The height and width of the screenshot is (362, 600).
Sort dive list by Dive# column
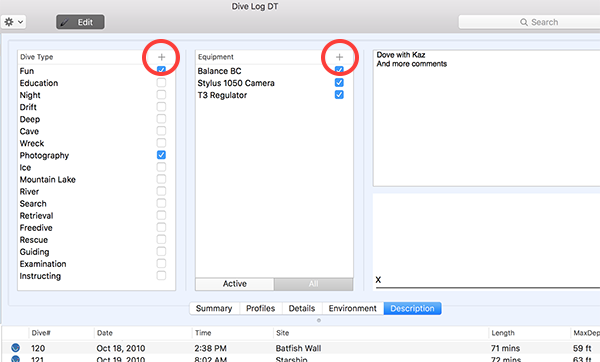coord(61,333)
